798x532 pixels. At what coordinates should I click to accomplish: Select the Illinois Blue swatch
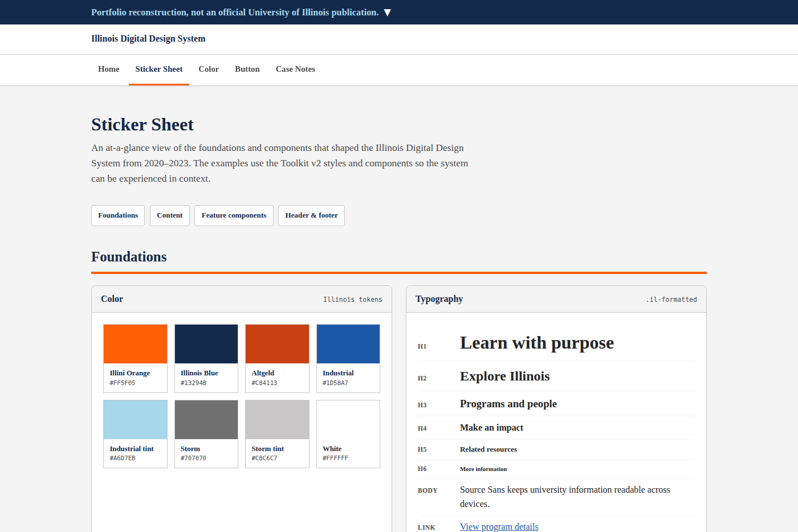click(206, 358)
